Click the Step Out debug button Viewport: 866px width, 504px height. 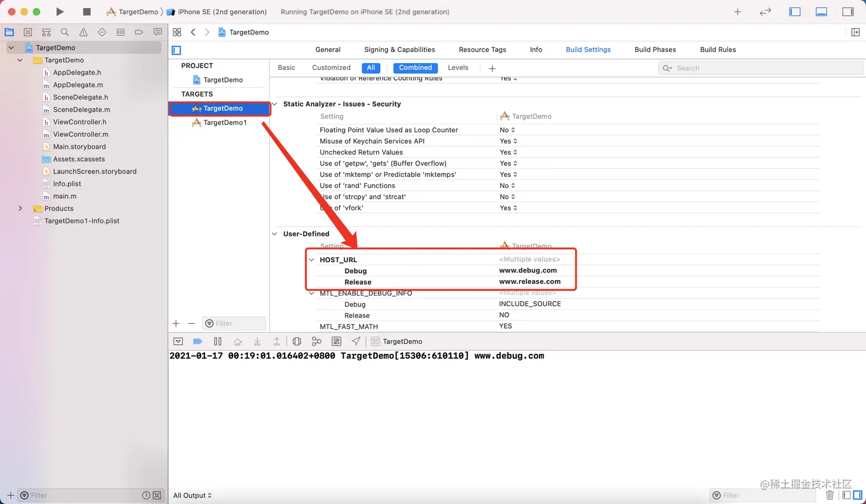click(x=277, y=341)
